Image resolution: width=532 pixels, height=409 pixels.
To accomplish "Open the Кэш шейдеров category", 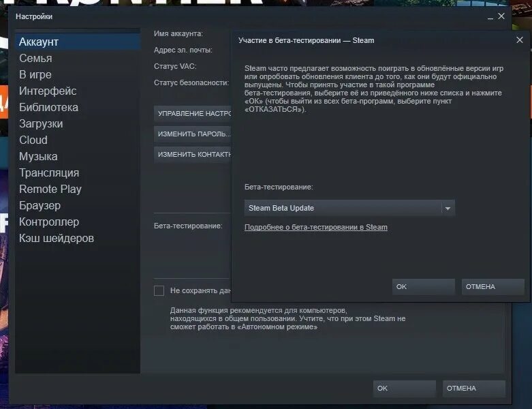I will pos(78,238).
